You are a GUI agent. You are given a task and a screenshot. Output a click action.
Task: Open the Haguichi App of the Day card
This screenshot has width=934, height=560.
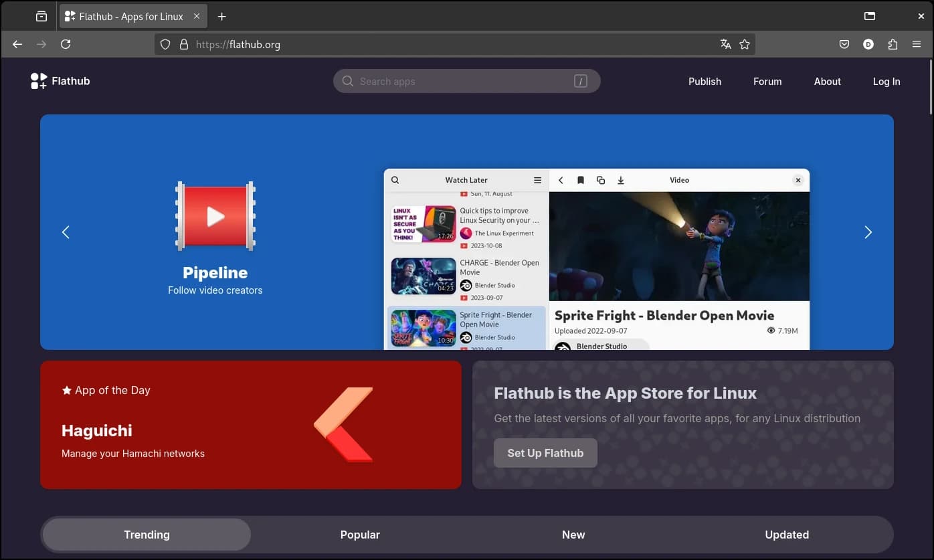(251, 425)
